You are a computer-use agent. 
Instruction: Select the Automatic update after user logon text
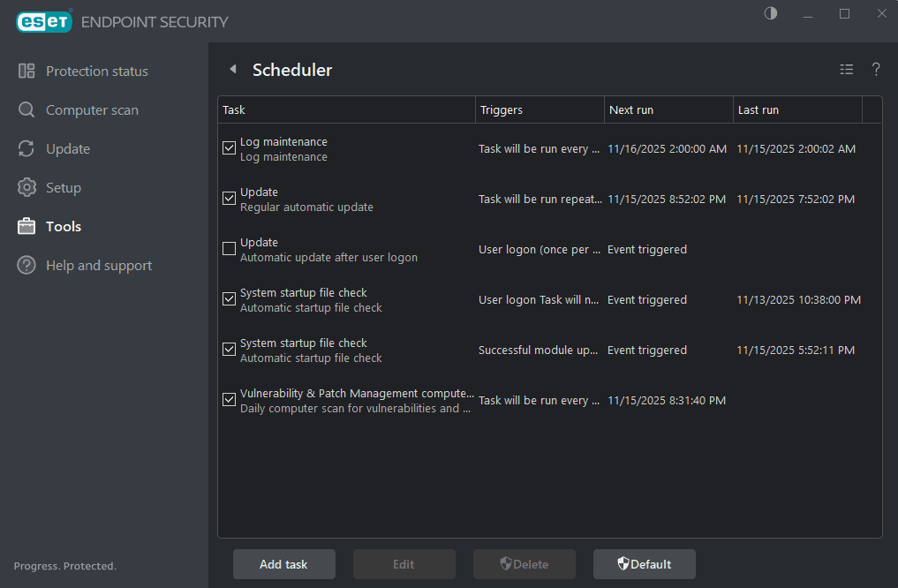coord(328,258)
